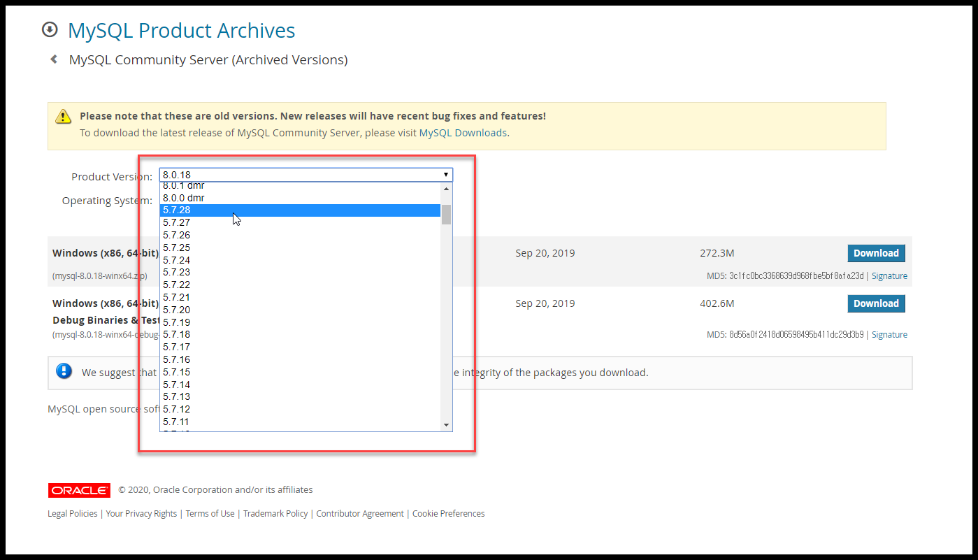Pick 5.7.12 from version list
This screenshot has width=978, height=560.
point(300,409)
